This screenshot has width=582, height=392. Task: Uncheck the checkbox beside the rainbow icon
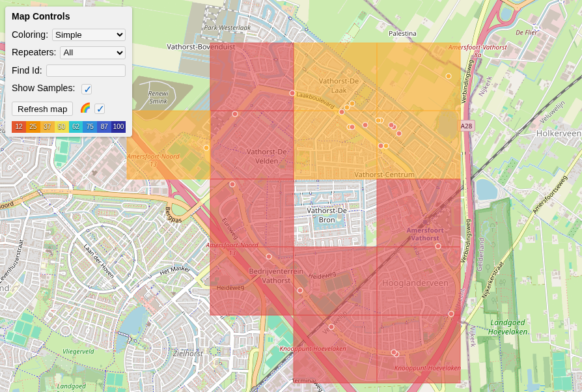(100, 109)
